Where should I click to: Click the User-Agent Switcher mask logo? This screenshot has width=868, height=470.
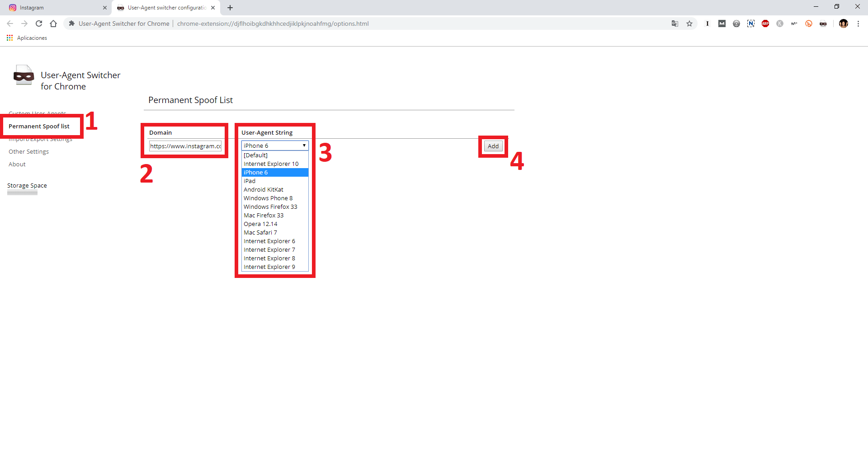(x=24, y=75)
